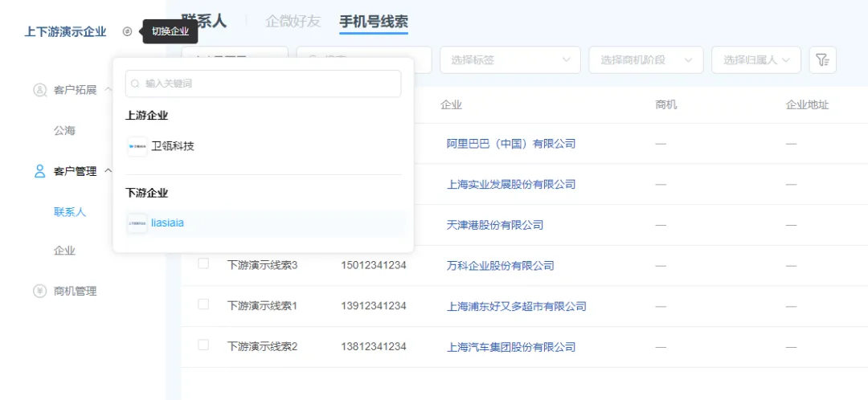Open the advanced filter funnel icon

coord(822,60)
